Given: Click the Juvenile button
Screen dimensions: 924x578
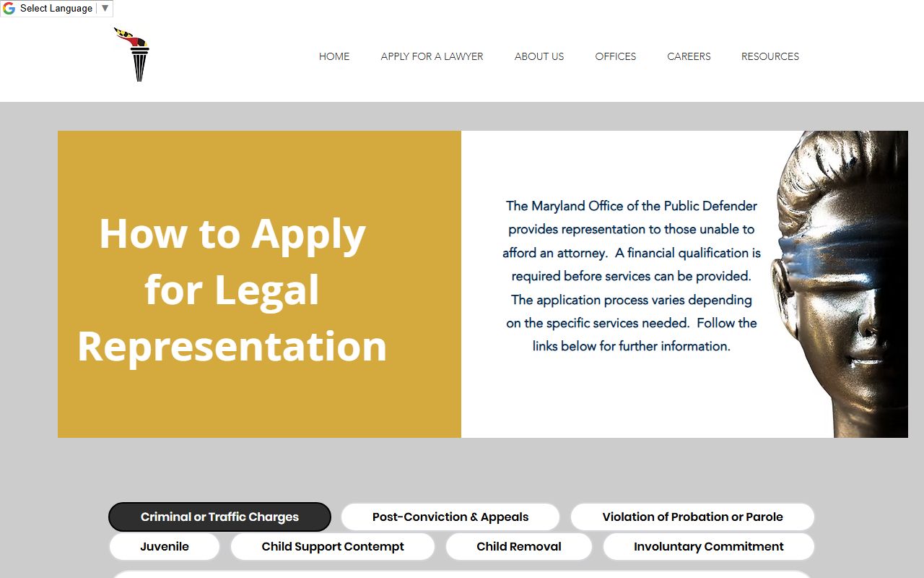Looking at the screenshot, I should pyautogui.click(x=165, y=547).
